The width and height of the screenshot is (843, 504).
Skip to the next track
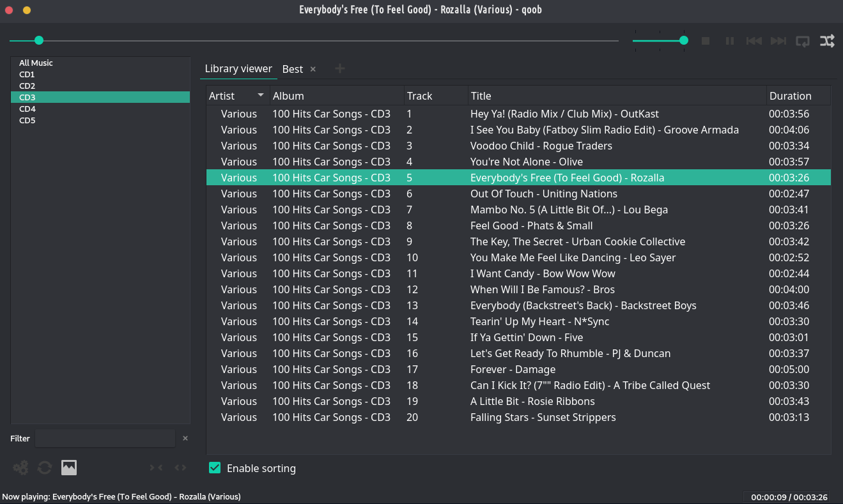(x=778, y=41)
